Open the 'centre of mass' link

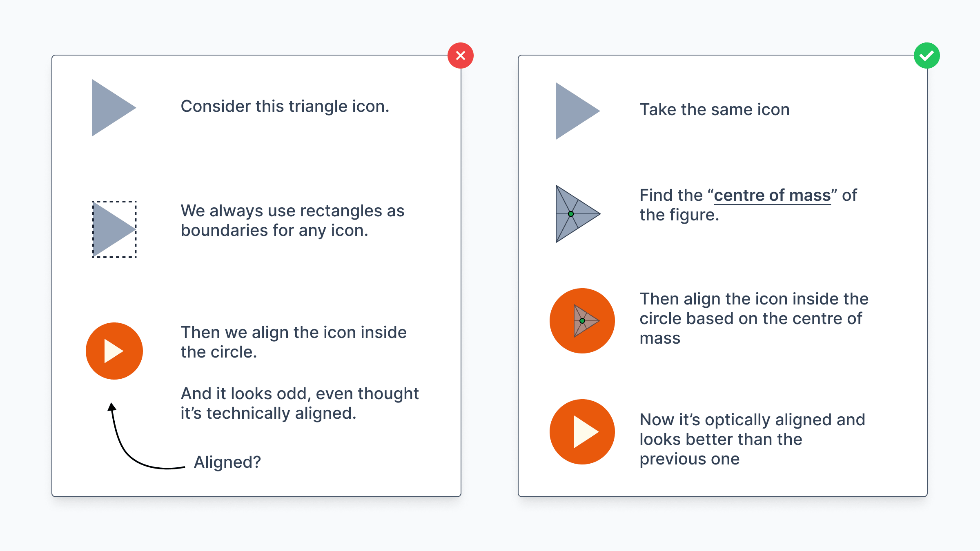(x=772, y=195)
